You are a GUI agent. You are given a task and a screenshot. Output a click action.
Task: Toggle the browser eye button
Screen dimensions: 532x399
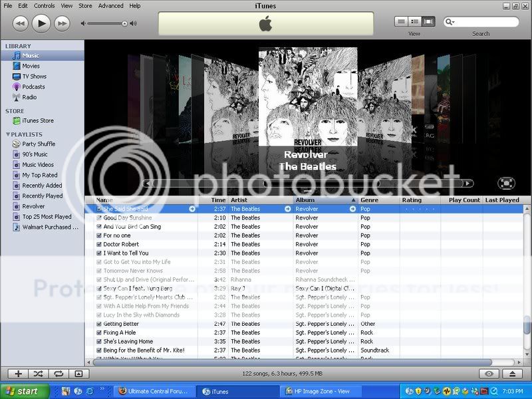point(489,374)
